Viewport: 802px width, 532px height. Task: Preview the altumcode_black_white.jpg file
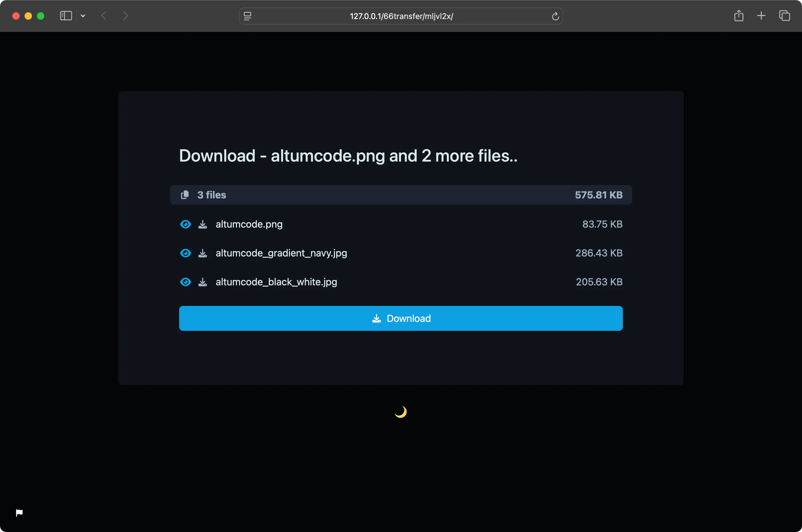[185, 282]
